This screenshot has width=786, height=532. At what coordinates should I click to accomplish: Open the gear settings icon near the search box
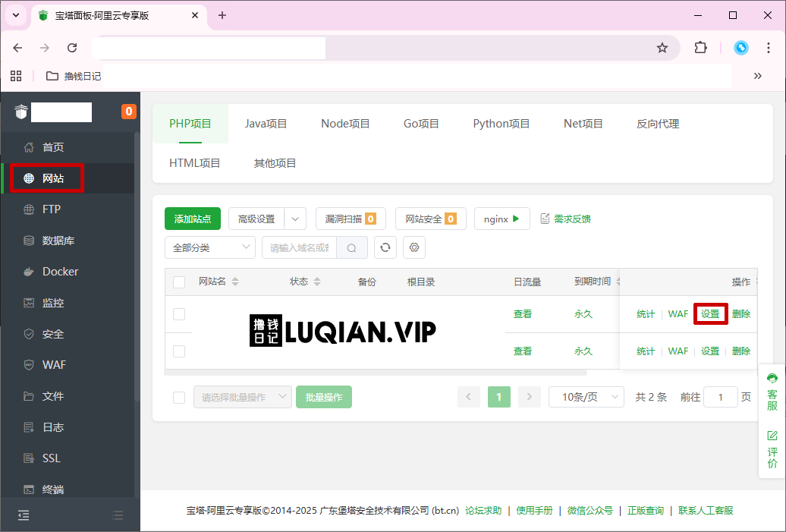(414, 247)
